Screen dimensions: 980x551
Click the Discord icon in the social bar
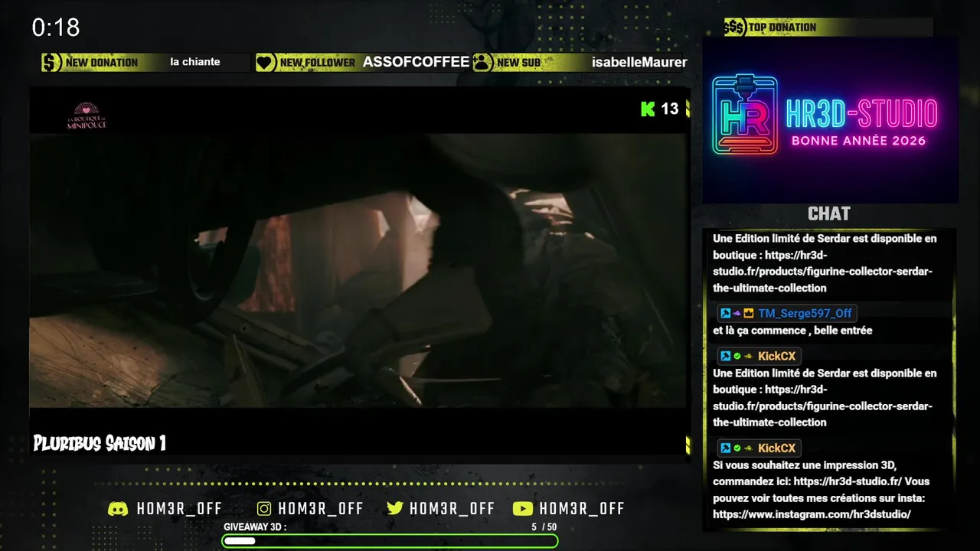pos(118,509)
